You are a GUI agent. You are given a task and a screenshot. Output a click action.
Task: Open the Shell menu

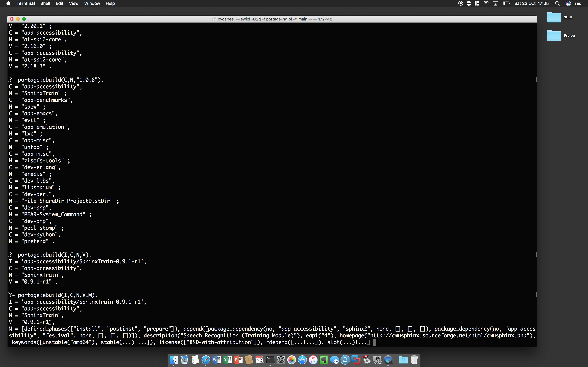tap(45, 3)
